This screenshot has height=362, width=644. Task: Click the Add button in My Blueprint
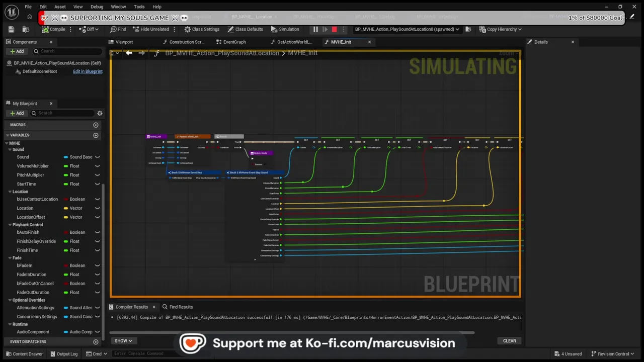click(17, 113)
